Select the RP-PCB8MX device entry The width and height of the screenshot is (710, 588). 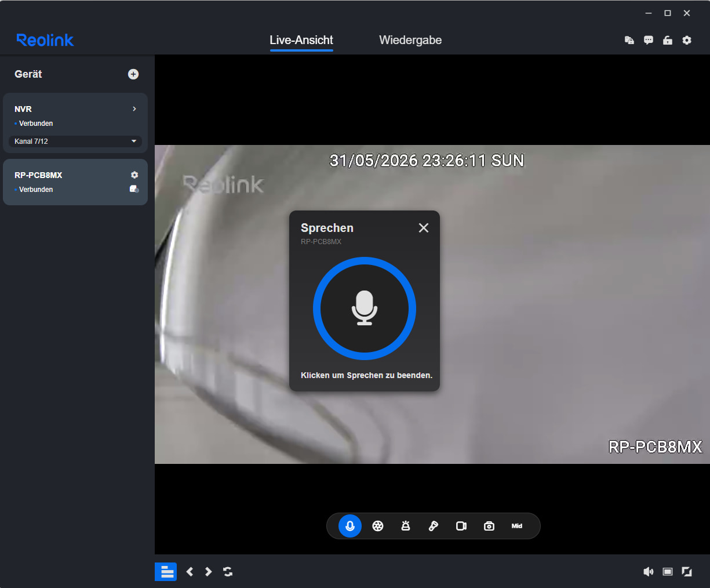click(x=75, y=182)
